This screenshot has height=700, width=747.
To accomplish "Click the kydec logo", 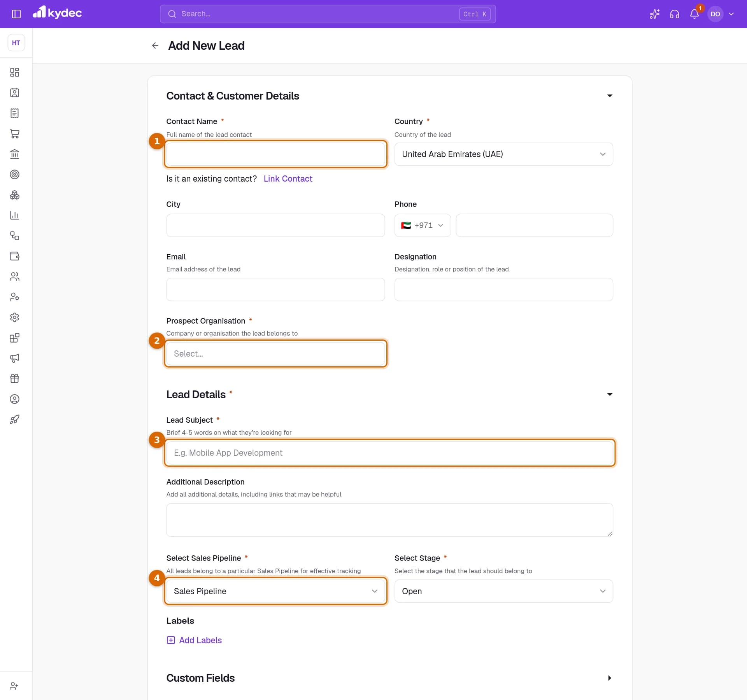I will point(57,13).
